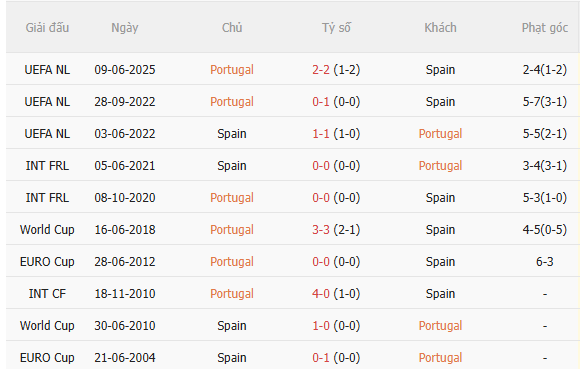Viewport: 580px width, 369px height.
Task: Click corner count 6-3 in EURO 2012 row
Action: pos(544,262)
